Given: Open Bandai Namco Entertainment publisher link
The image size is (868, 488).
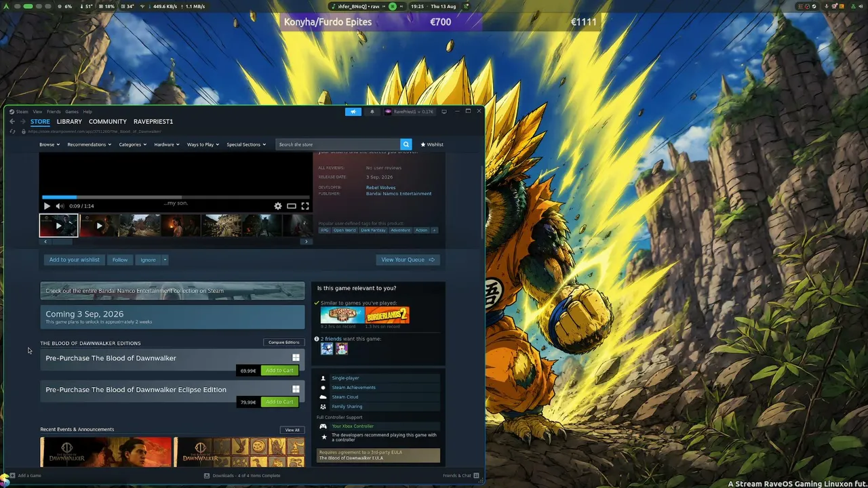Looking at the screenshot, I should coord(399,194).
